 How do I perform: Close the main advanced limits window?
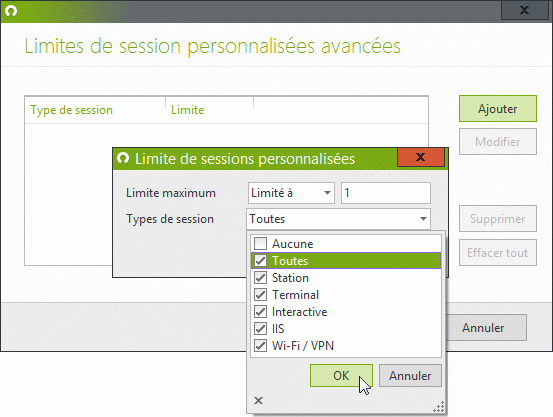tap(524, 10)
